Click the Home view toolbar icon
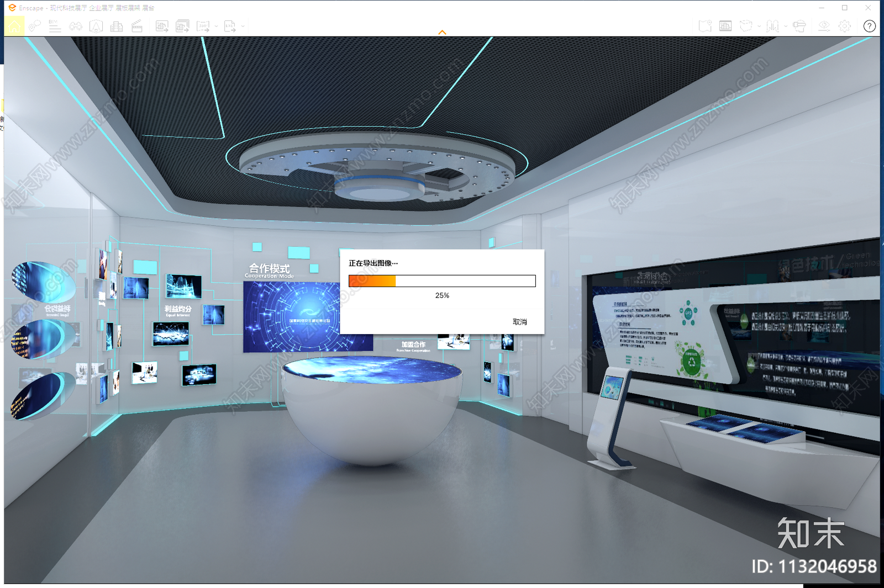Screen dimensions: 884x588 point(14,26)
